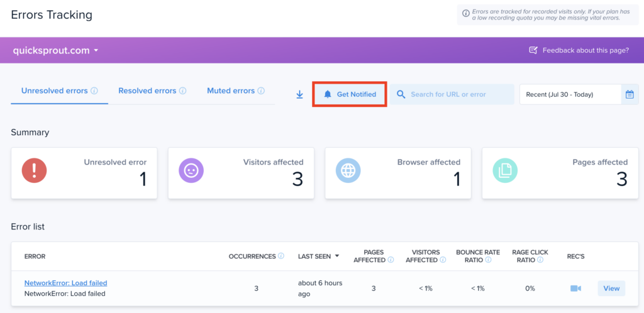This screenshot has width=644, height=313.
Task: Click the Get Notified button
Action: [x=350, y=94]
